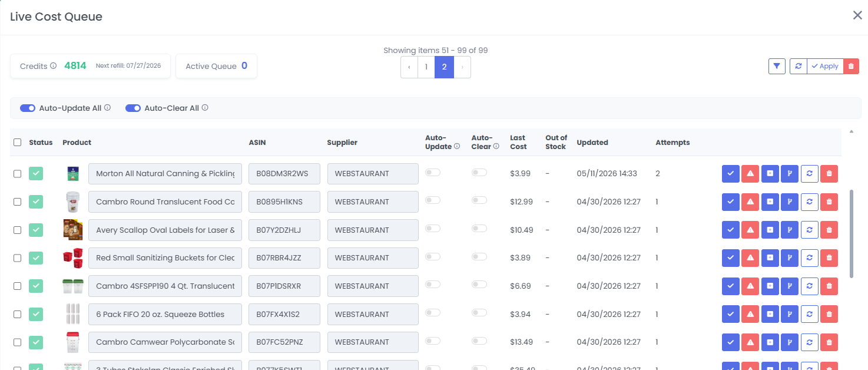Apply cost checkmark for Morton Canning row
The height and width of the screenshot is (370, 868).
click(x=730, y=173)
